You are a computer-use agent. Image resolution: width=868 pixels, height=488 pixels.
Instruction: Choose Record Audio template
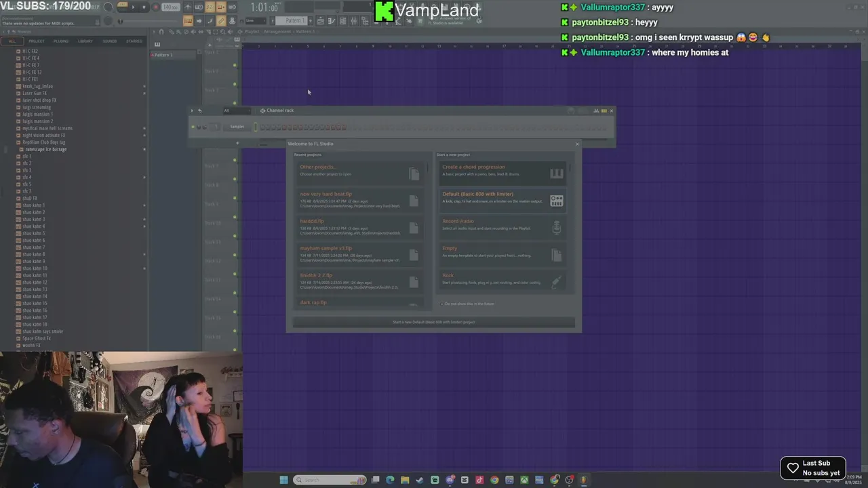click(x=502, y=228)
